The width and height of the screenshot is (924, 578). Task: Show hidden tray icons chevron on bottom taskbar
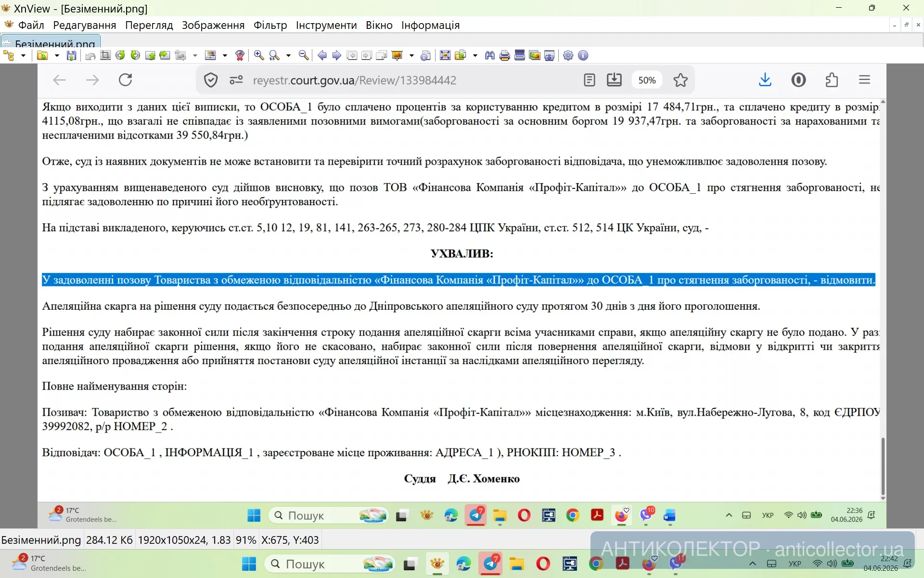[753, 564]
